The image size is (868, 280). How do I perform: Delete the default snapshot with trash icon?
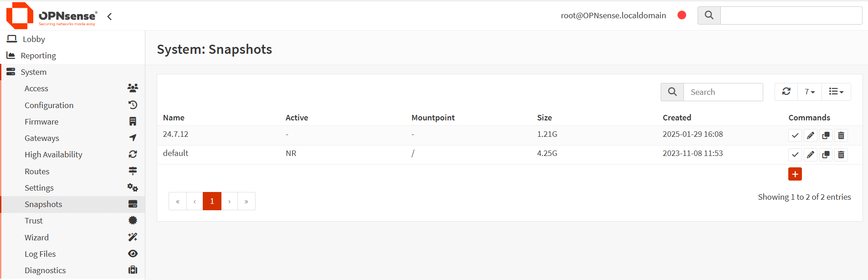point(841,155)
